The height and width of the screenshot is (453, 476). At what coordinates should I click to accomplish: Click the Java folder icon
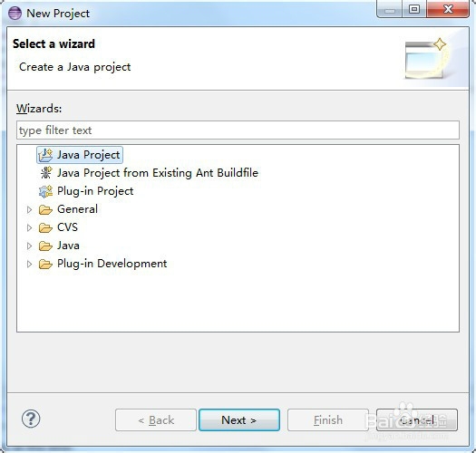click(45, 246)
